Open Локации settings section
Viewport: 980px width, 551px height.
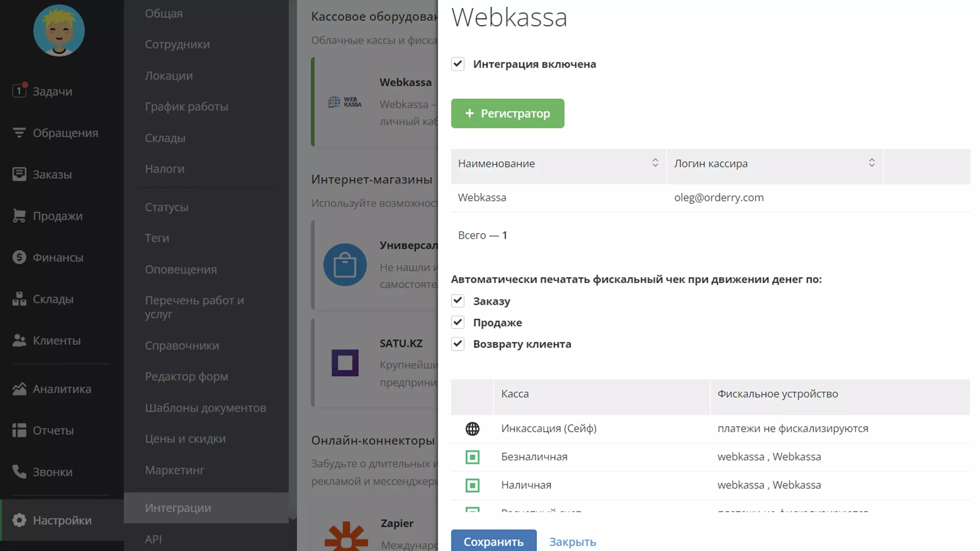169,76
